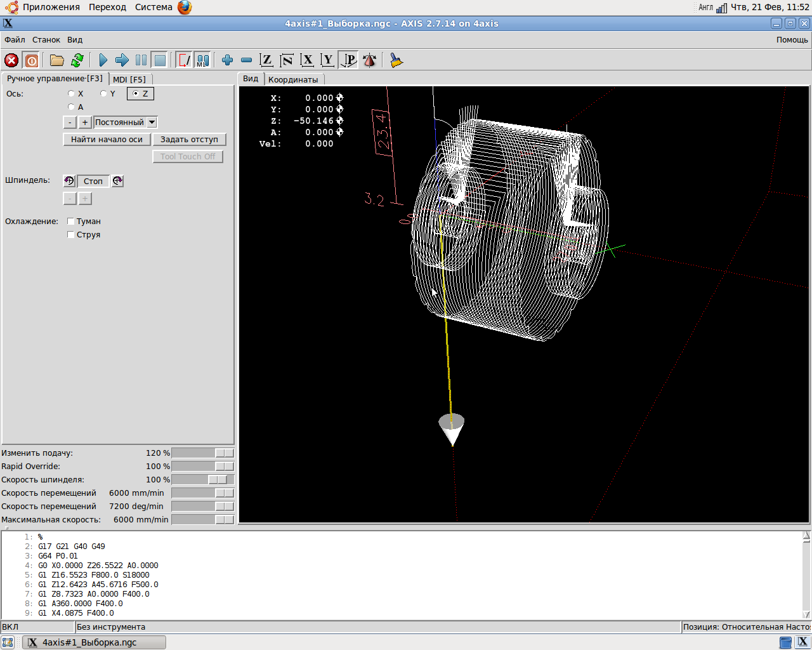This screenshot has height=650, width=812.
Task: Switch to rotated Z view
Action: point(287,60)
